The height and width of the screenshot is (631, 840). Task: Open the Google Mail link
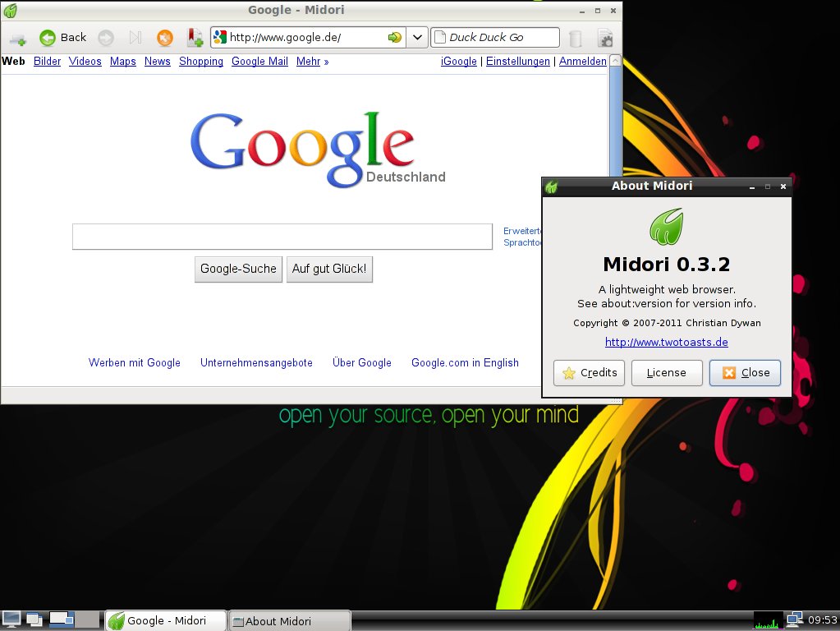tap(259, 61)
